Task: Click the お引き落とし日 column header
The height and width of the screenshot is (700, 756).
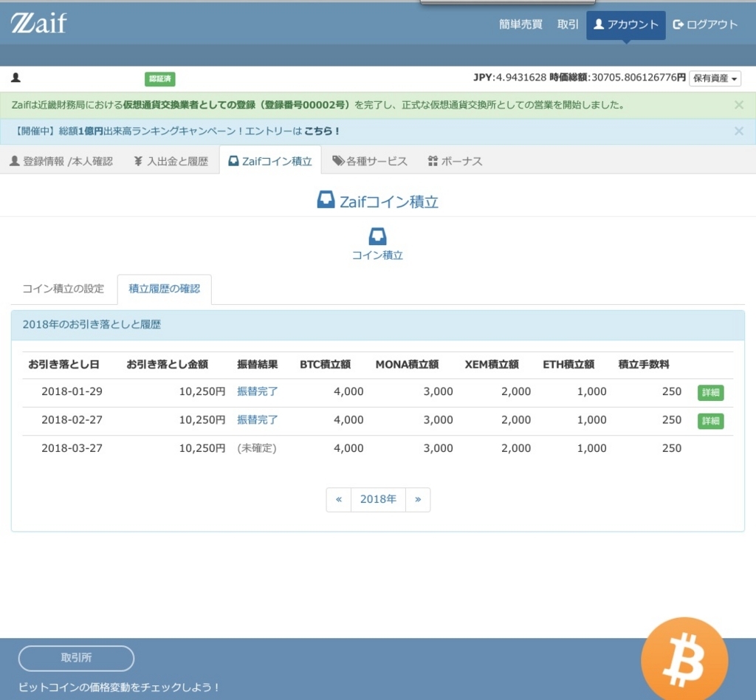Action: [x=63, y=365]
